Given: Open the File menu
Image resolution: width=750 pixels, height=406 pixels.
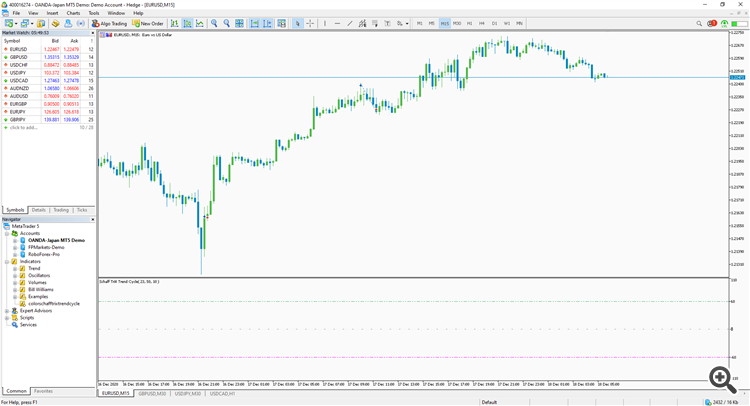Looking at the screenshot, I should click(16, 13).
